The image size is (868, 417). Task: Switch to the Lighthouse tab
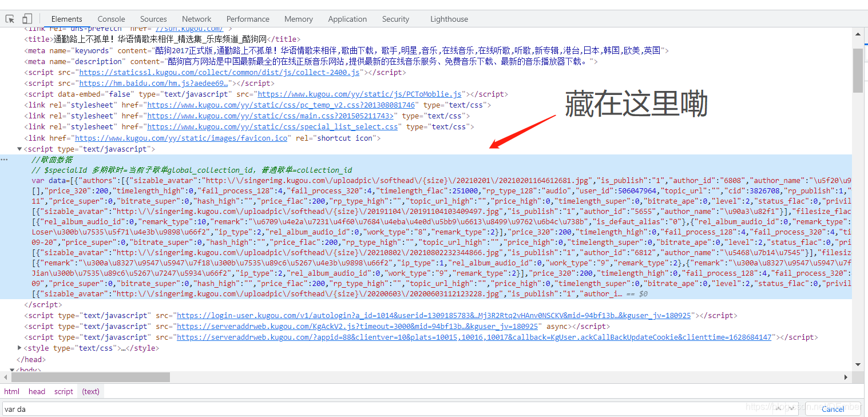449,19
